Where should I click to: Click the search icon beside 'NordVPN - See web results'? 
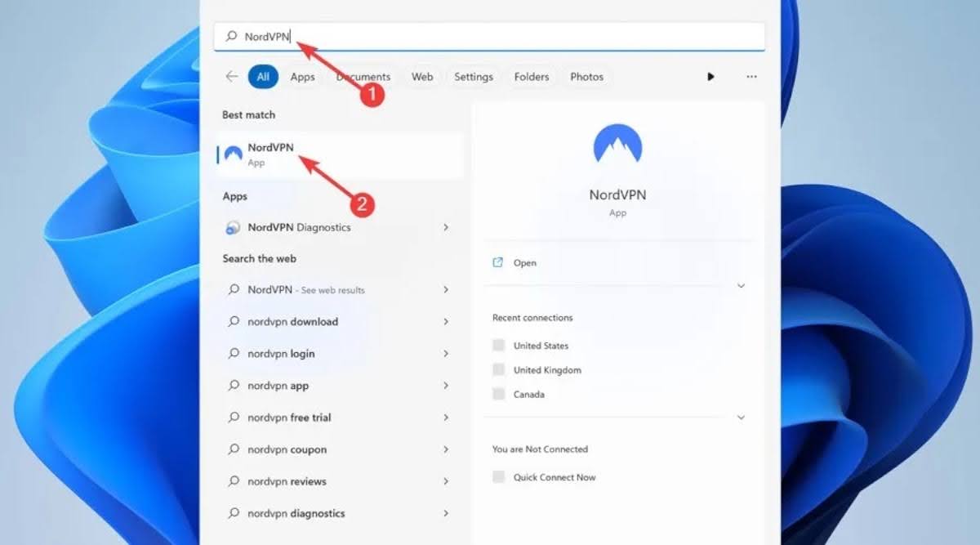pos(234,290)
